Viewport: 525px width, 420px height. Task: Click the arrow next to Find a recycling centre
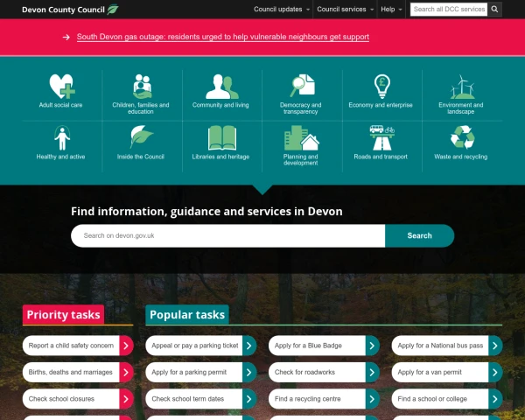coord(373,399)
